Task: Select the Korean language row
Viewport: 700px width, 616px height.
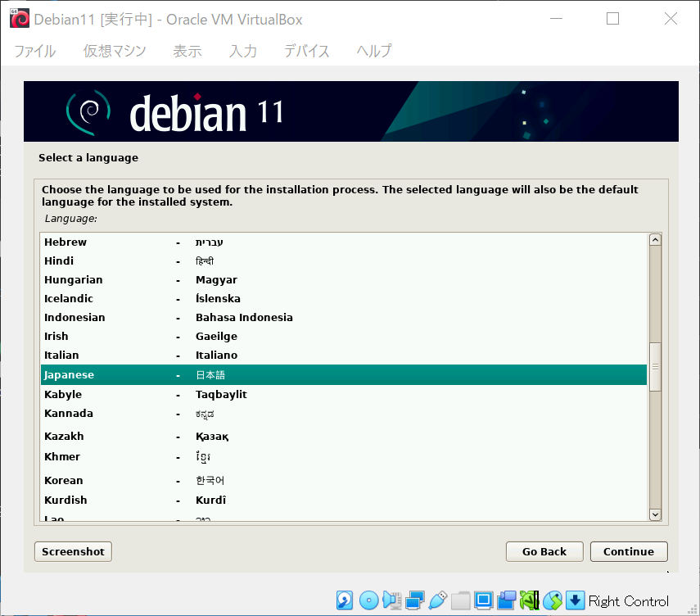Action: point(344,481)
